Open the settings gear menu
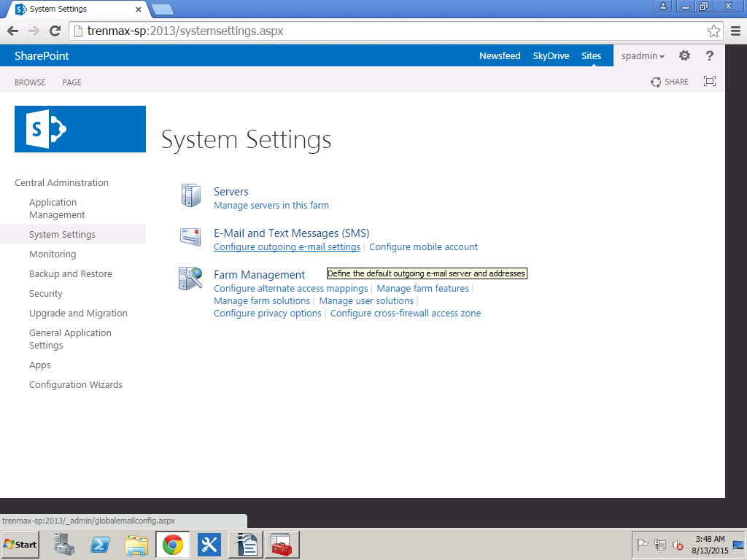747x560 pixels. (684, 55)
